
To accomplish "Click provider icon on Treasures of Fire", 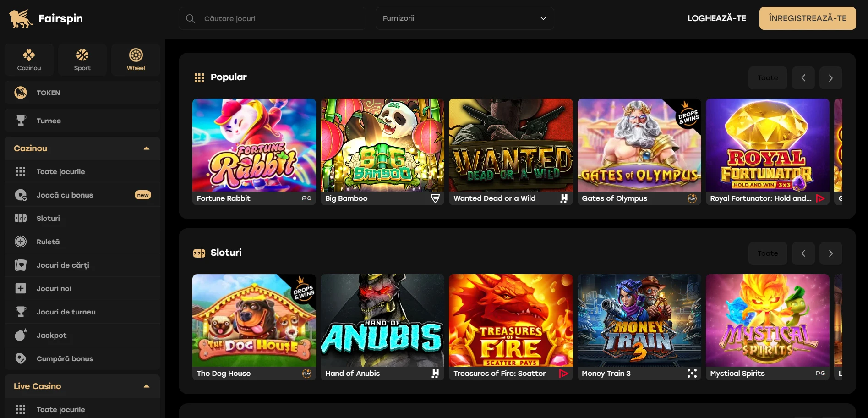I will tap(564, 374).
